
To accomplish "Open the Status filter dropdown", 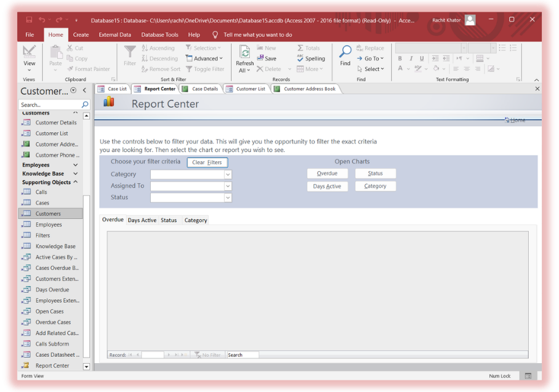I will coord(228,198).
